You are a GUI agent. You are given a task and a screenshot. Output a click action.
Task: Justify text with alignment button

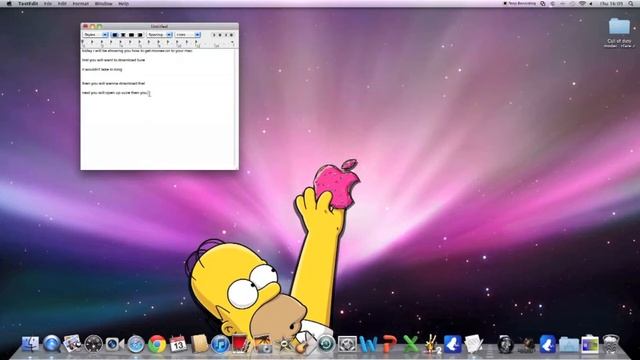tap(131, 35)
